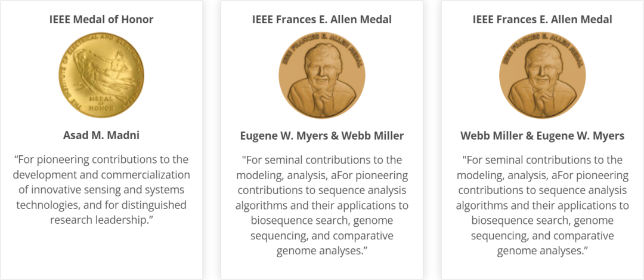Click the bronze medal above Webb Miller & Eugene W. Myers
This screenshot has width=644, height=280.
[x=543, y=76]
